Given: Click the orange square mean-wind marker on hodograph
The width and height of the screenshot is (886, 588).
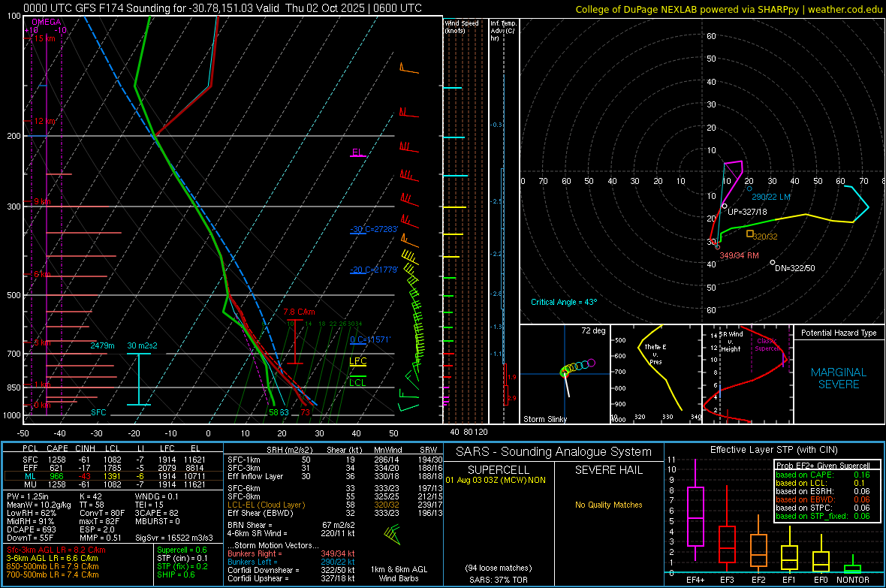Looking at the screenshot, I should tap(750, 234).
